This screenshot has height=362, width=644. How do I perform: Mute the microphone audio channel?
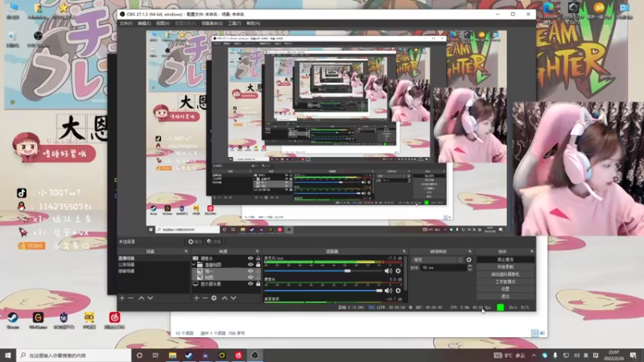pos(388,271)
